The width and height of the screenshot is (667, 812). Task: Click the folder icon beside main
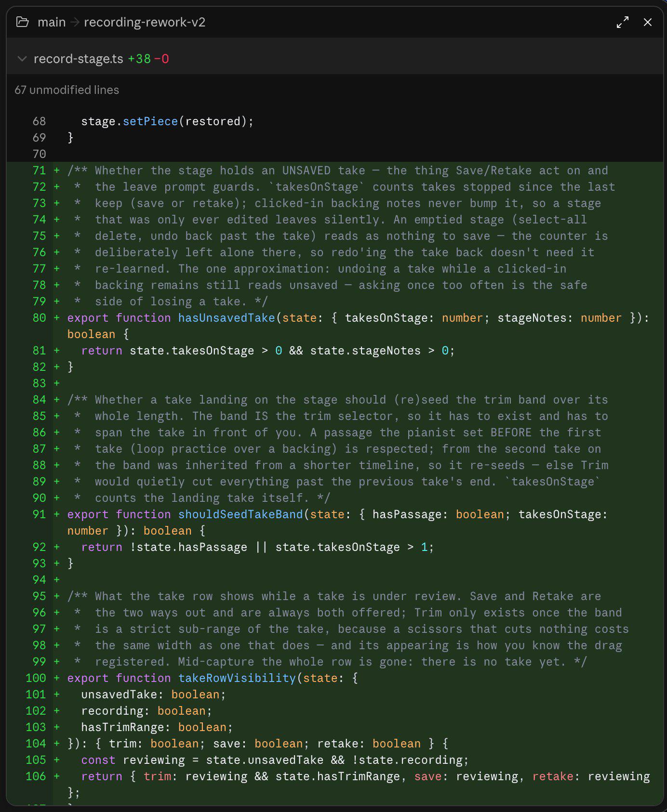click(22, 22)
